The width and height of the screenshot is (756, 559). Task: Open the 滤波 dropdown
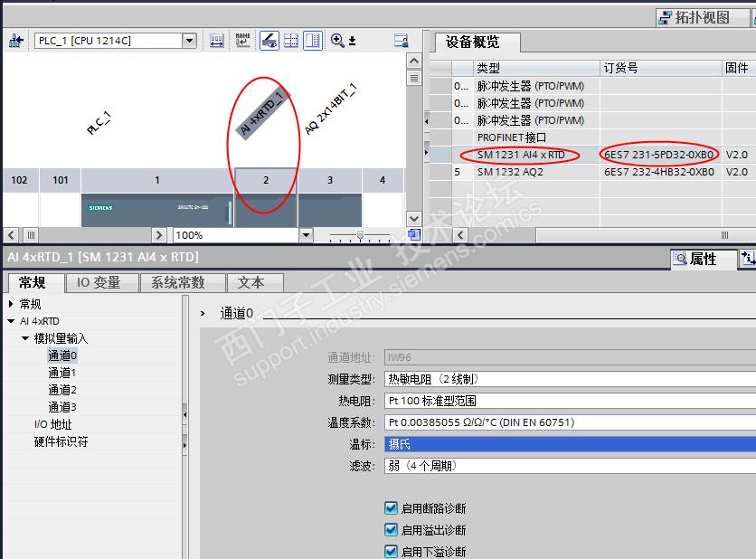[x=571, y=466]
